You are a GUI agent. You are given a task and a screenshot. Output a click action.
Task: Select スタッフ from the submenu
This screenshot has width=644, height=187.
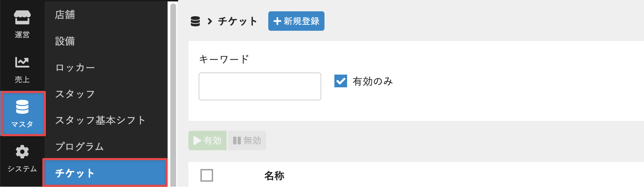(75, 94)
